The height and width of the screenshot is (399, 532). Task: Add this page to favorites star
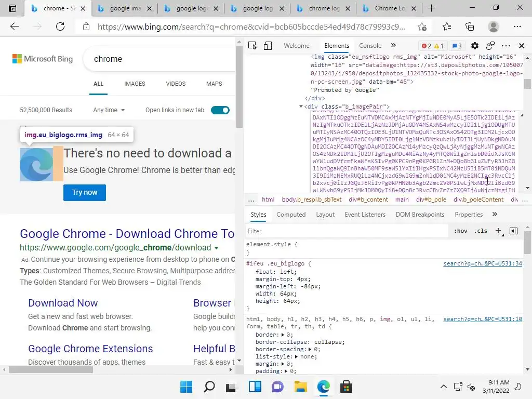pyautogui.click(x=422, y=26)
